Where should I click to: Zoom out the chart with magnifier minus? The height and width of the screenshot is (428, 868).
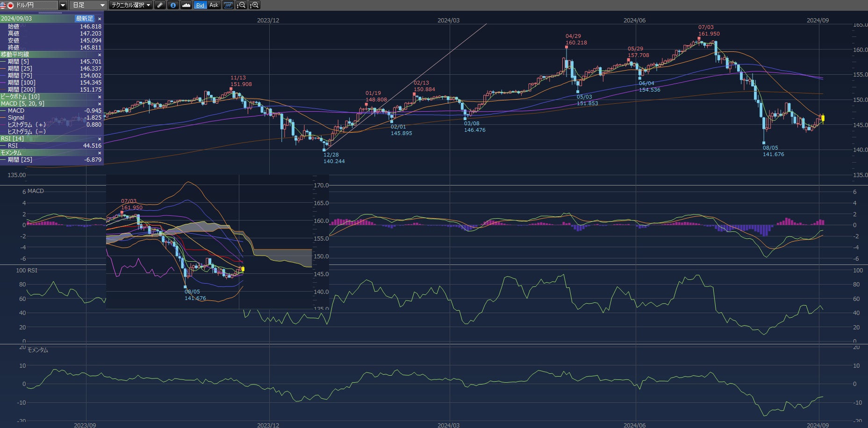(241, 5)
